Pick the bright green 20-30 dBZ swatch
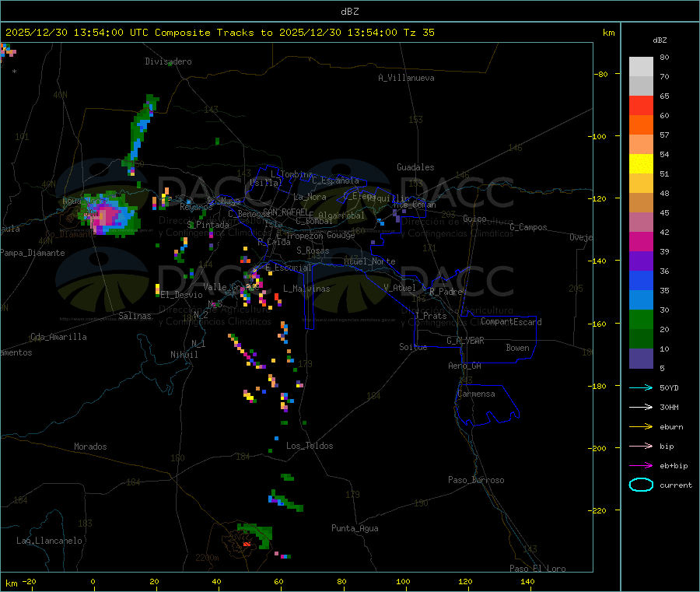Viewport: 700px width, 592px height. [641, 320]
